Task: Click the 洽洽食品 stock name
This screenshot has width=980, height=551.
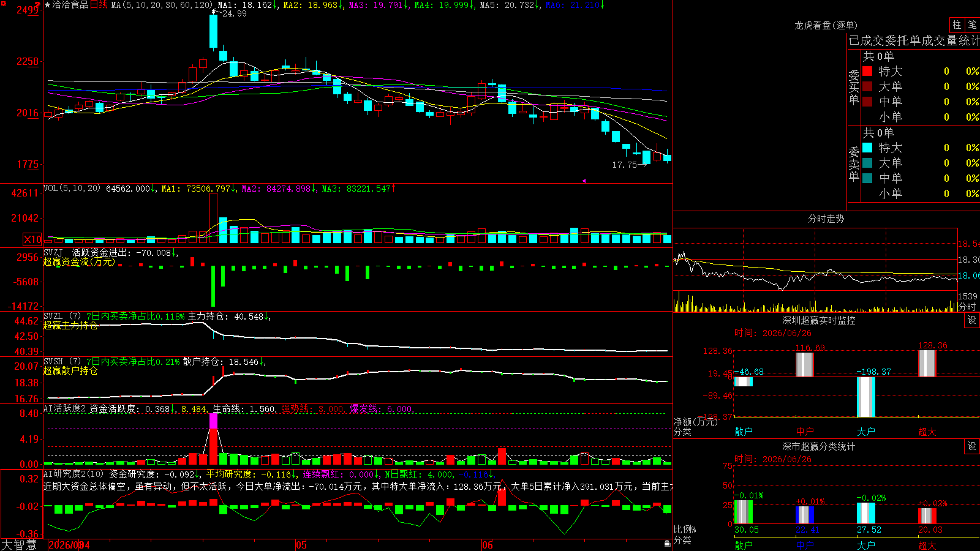Action: pyautogui.click(x=70, y=5)
